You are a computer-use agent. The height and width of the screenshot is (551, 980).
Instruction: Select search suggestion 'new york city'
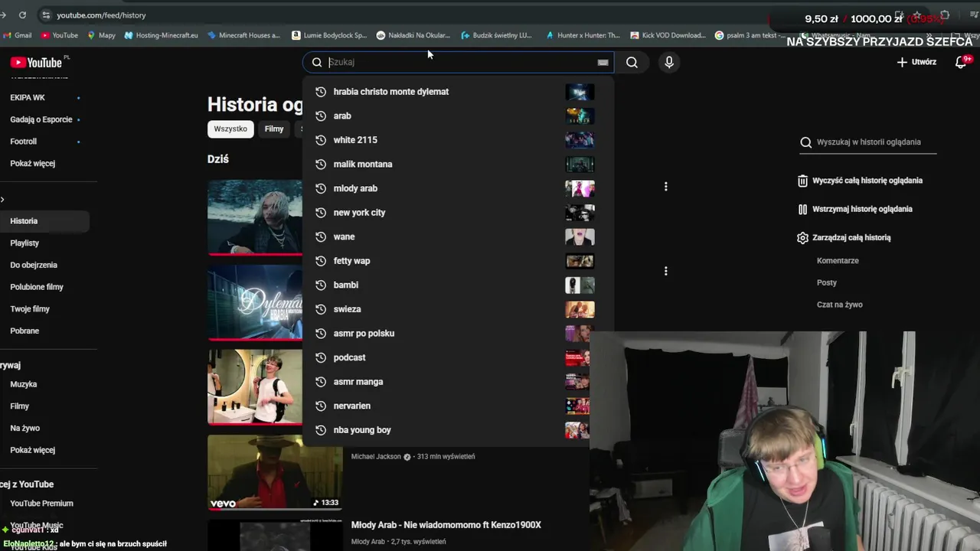458,213
